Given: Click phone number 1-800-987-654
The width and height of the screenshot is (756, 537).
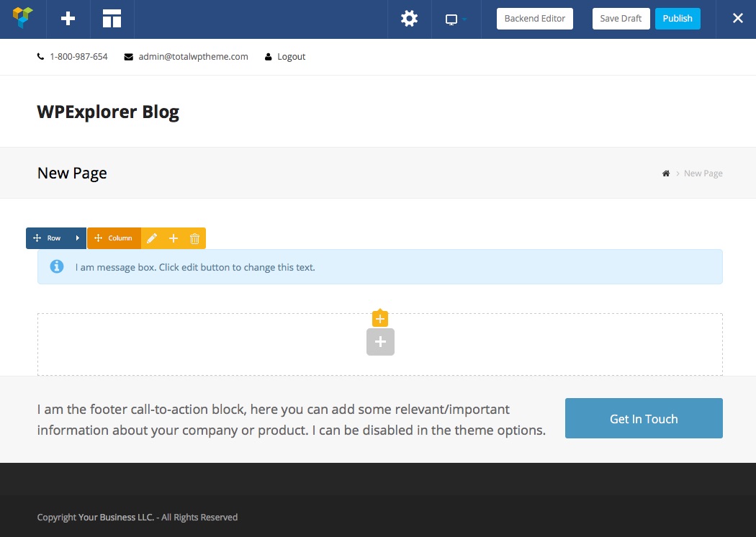Looking at the screenshot, I should 78,56.
